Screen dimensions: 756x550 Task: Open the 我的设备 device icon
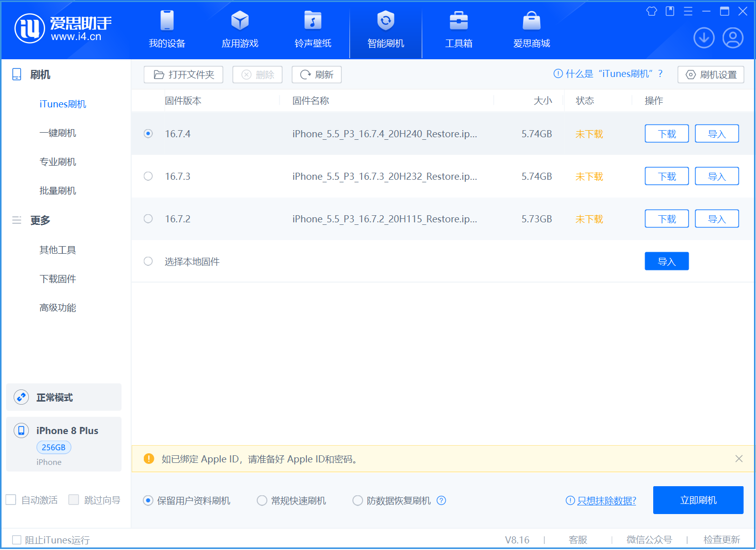pos(167,21)
